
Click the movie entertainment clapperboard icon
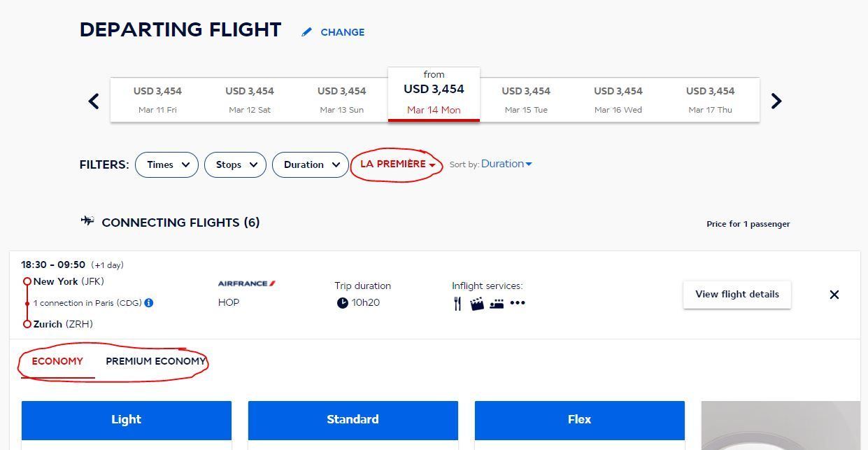coord(477,303)
